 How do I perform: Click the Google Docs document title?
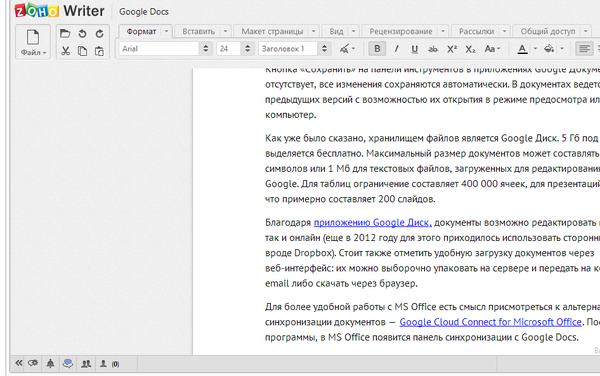[143, 12]
